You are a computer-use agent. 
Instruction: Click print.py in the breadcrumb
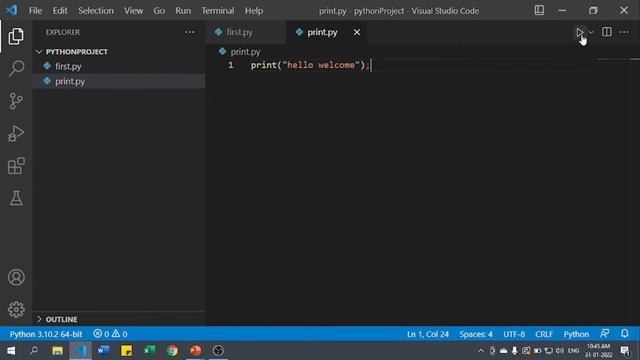[245, 52]
